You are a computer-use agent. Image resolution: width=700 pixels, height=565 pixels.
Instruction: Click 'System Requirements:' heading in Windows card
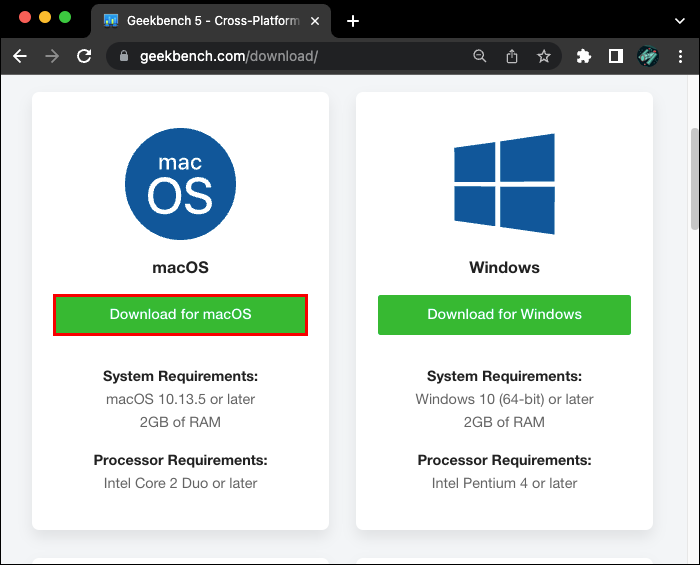pos(504,376)
